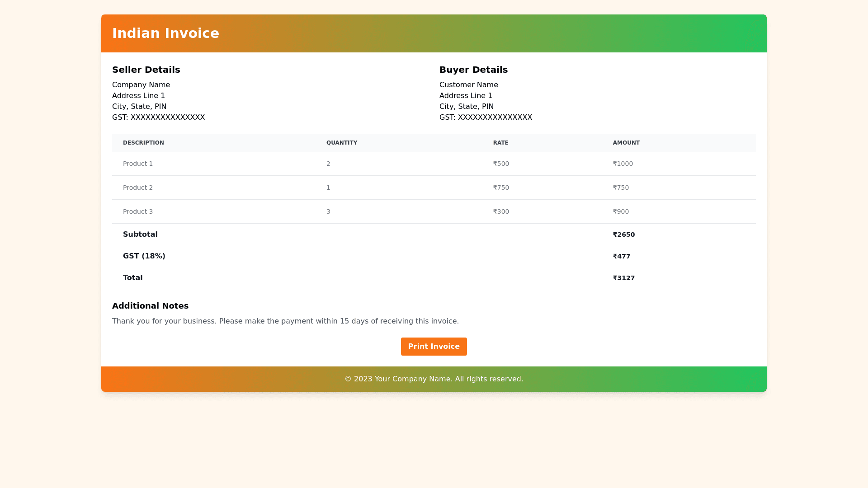
Task: Click the Total amount ₹3127
Action: (623, 278)
